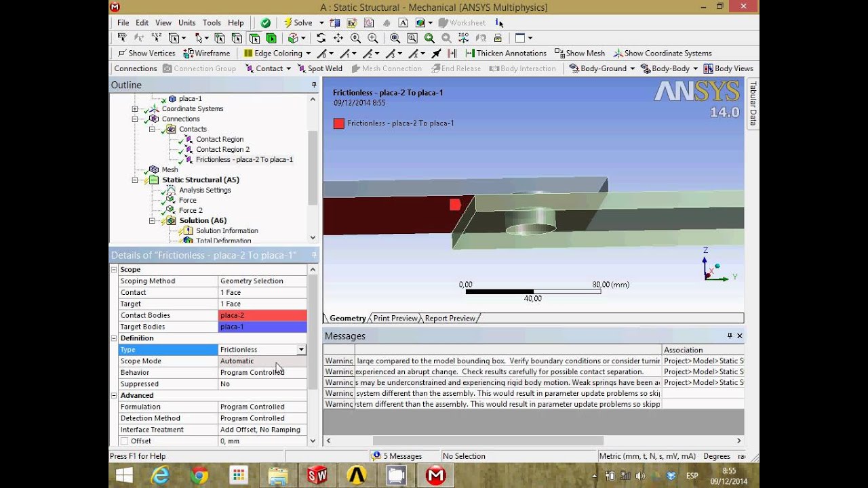868x488 pixels.
Task: Select Analysis Settings in Outline tree
Action: coord(205,190)
